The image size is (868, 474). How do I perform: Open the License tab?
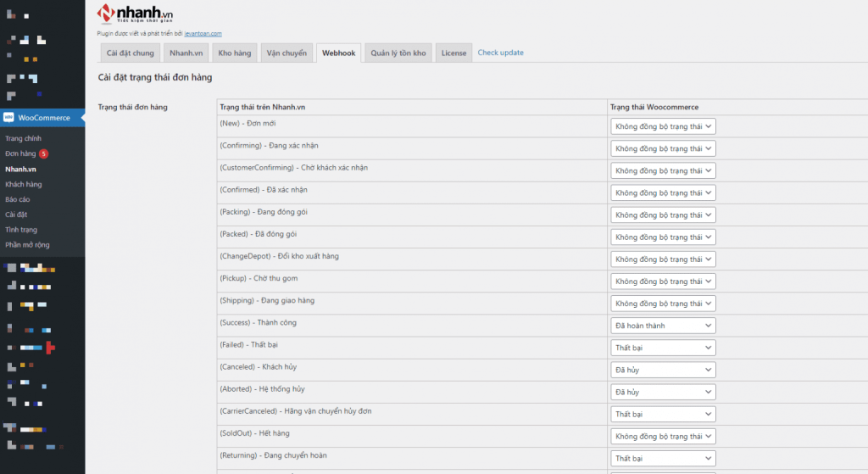click(453, 53)
